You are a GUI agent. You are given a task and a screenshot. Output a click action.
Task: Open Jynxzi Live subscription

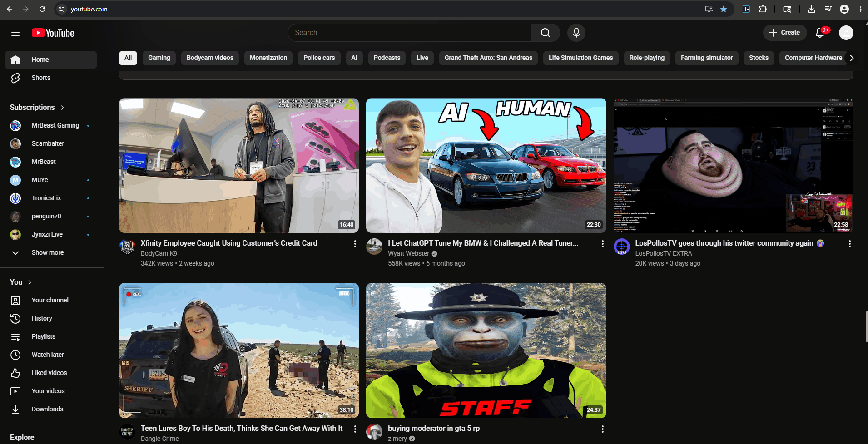(x=51, y=234)
